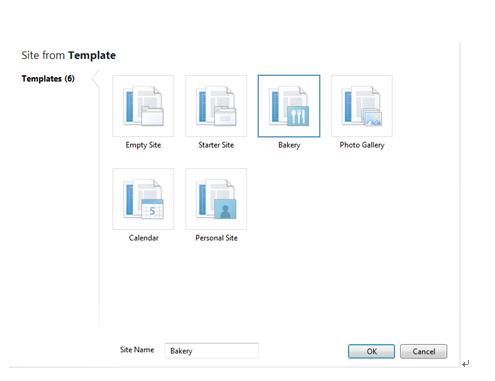This screenshot has height=381, width=495.
Task: Select the Photo Gallery template icon
Action: [x=362, y=106]
